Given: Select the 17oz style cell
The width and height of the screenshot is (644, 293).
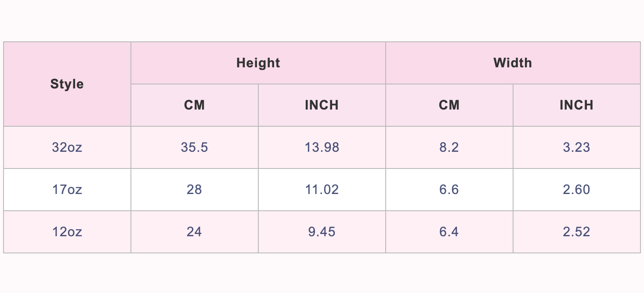Looking at the screenshot, I should (x=67, y=190).
